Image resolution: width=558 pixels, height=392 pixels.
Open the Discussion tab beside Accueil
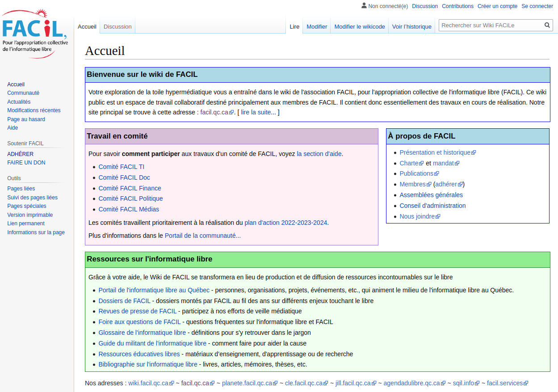[117, 27]
